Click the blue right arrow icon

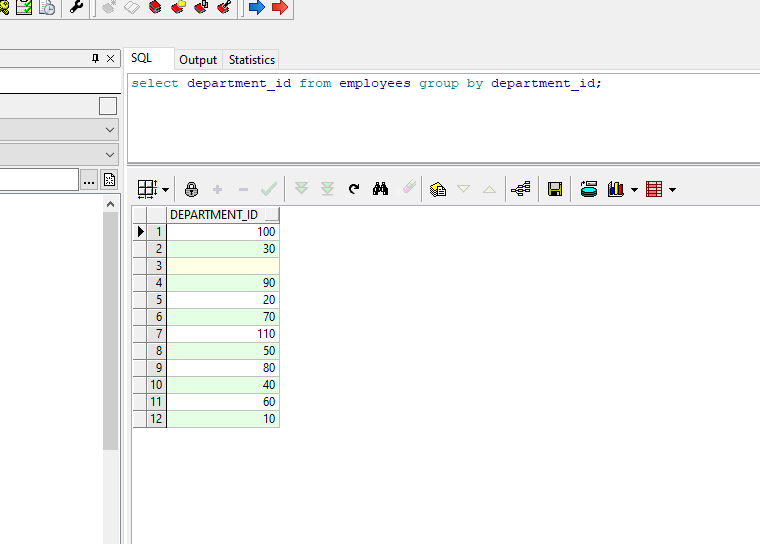pyautogui.click(x=256, y=7)
